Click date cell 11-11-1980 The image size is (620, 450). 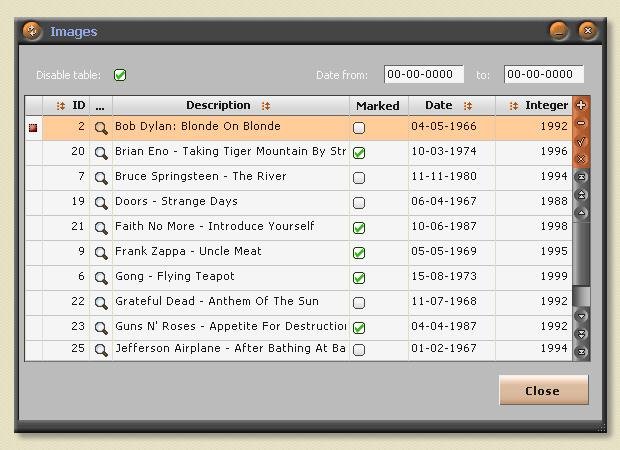coord(452,178)
